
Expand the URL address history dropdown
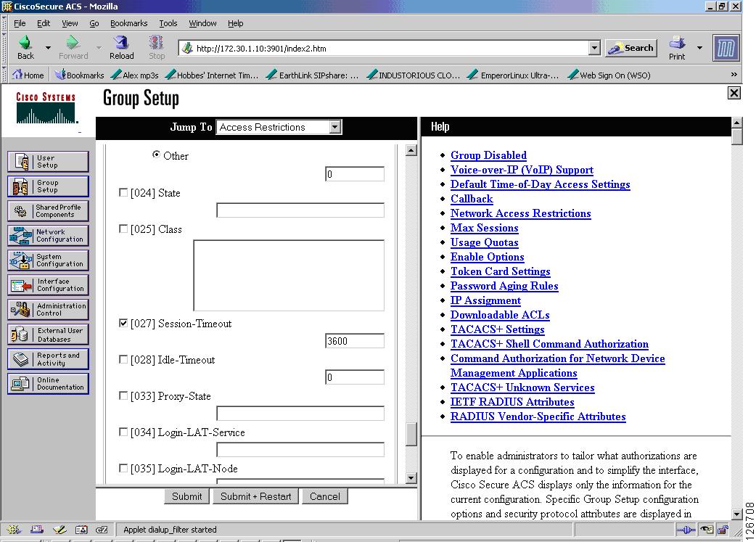click(x=594, y=48)
